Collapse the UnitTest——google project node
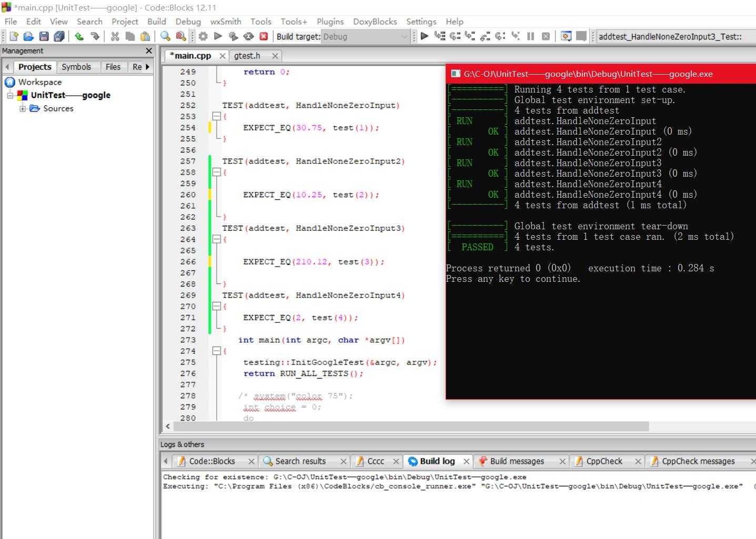This screenshot has height=539, width=756. [10, 95]
